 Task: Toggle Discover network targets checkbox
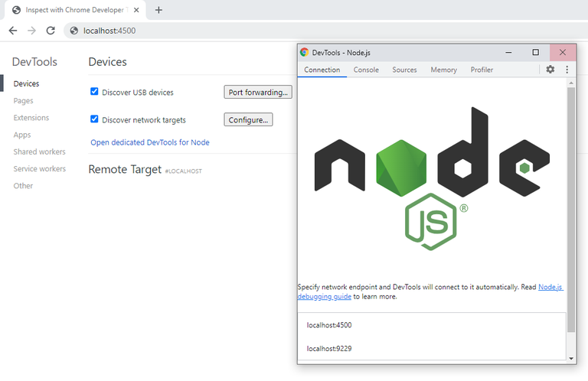[94, 119]
